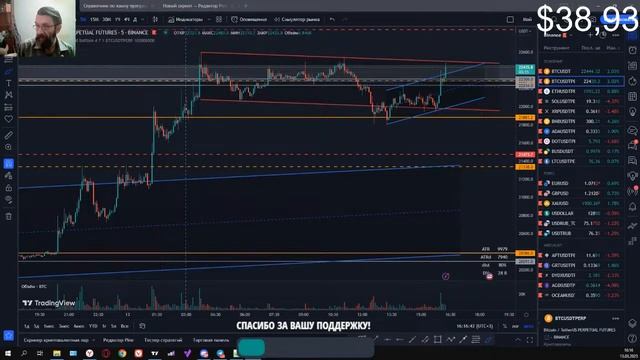Redo the chart action
Image resolution: width=640 pixels, height=360 pixels.
tap(345, 19)
